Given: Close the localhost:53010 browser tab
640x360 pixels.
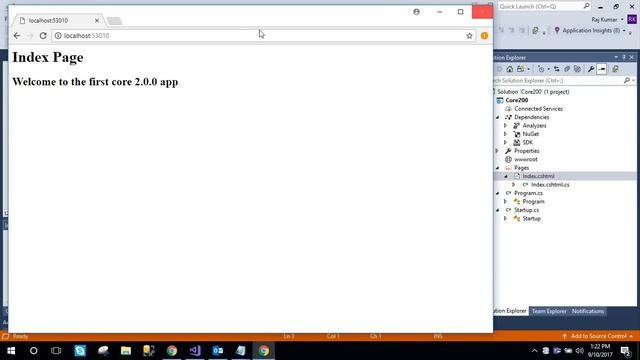Looking at the screenshot, I should point(97,20).
